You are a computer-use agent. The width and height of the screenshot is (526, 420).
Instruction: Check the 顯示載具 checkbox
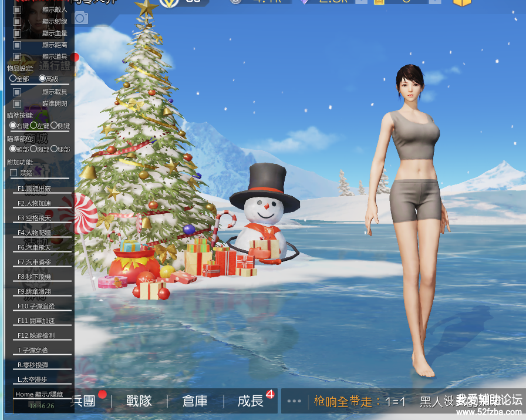(17, 92)
